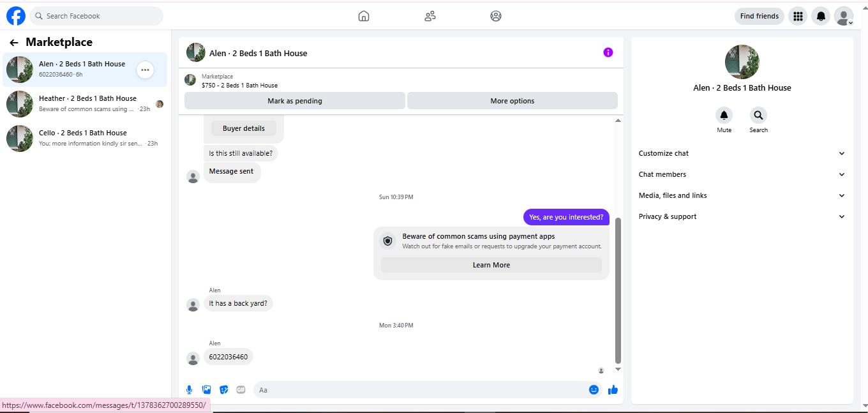The image size is (868, 413).
Task: Click chat scrollbar up arrow
Action: tap(618, 121)
